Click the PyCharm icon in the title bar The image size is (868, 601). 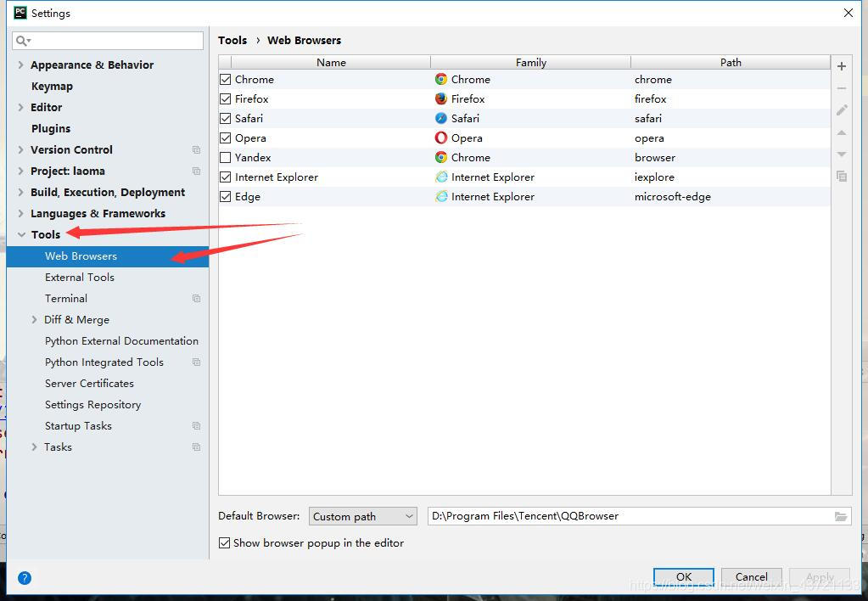(x=20, y=12)
